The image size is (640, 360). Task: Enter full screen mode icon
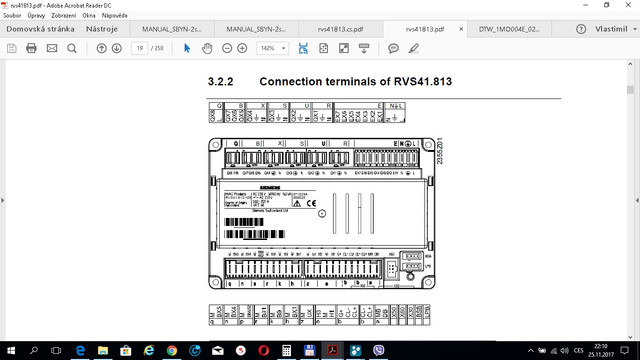344,48
